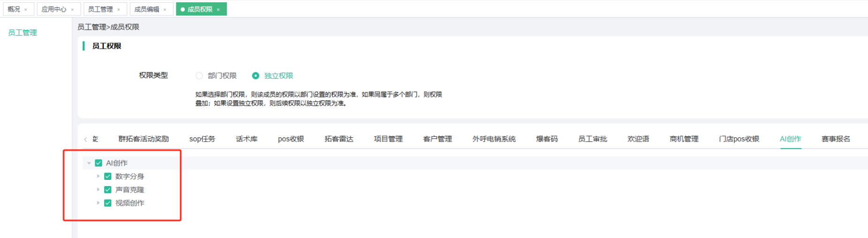The height and width of the screenshot is (238, 868).
Task: Switch to the 外呼电销系统 permission tab
Action: [494, 139]
